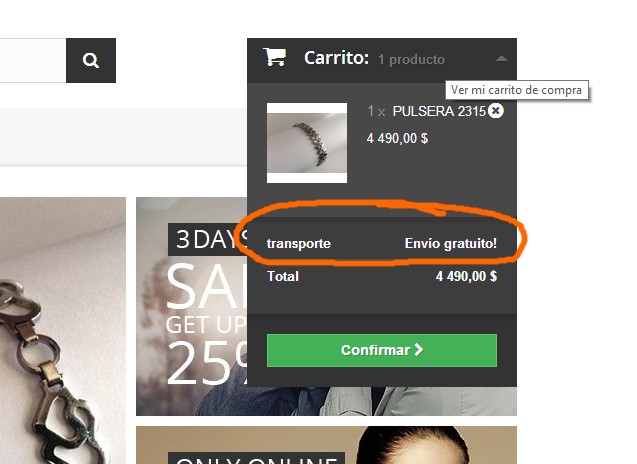637x464 pixels.
Task: Click the 4 490,00 $ product price
Action: click(397, 138)
